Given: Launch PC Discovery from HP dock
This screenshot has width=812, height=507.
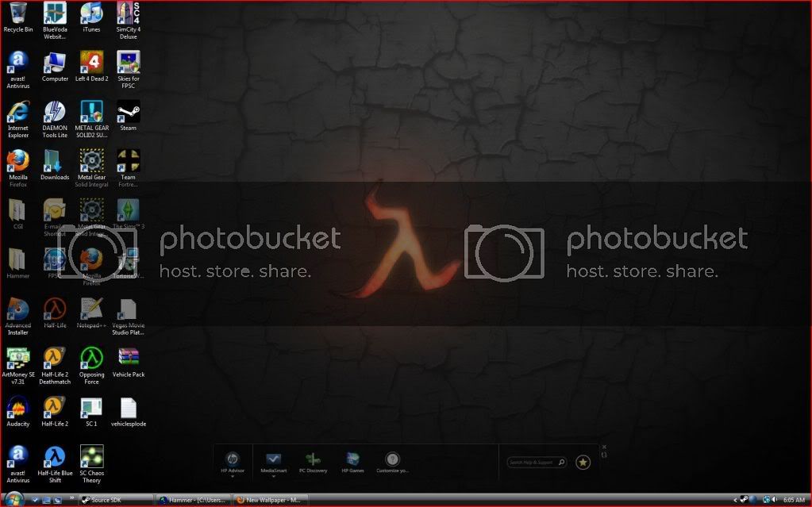Looking at the screenshot, I should [x=314, y=462].
